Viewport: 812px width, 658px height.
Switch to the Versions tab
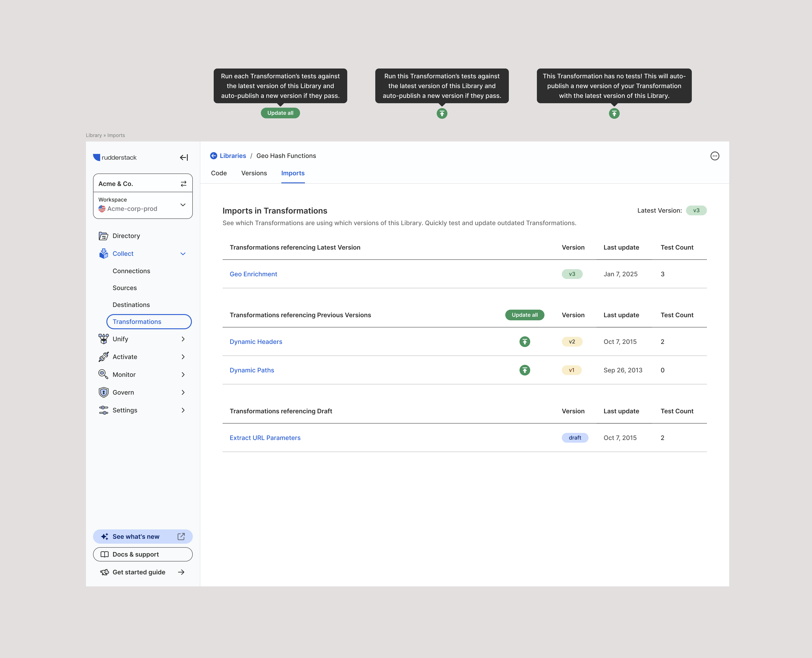coord(254,173)
